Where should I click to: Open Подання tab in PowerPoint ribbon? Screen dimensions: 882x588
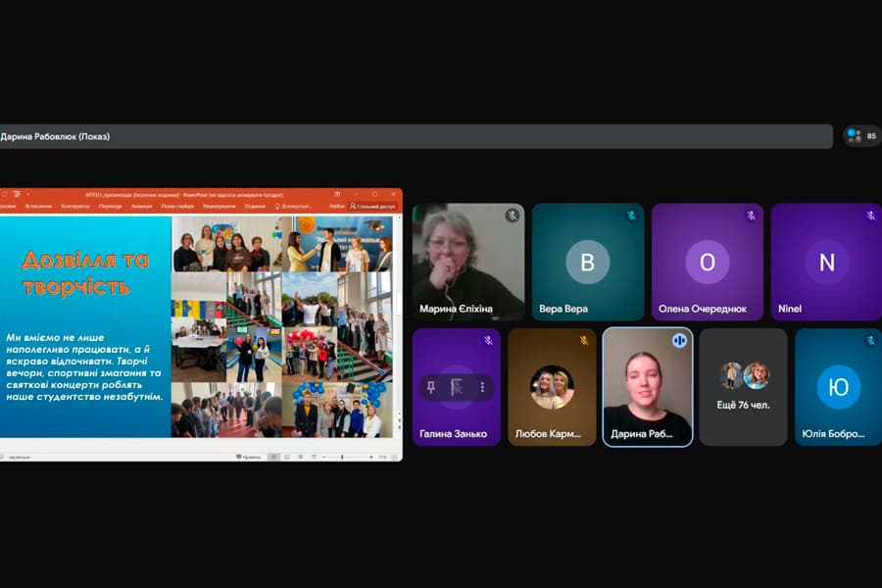tap(255, 207)
